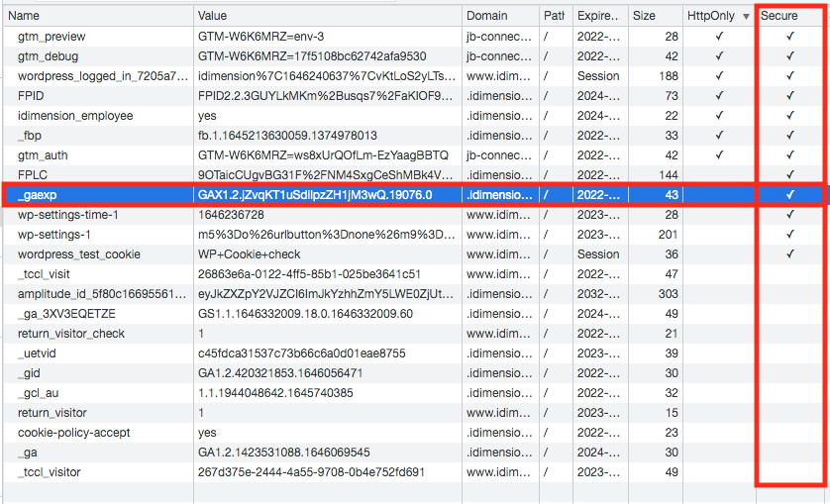Click the Session expiry of wordpress_logged_in
The width and height of the screenshot is (830, 504).
coord(598,76)
